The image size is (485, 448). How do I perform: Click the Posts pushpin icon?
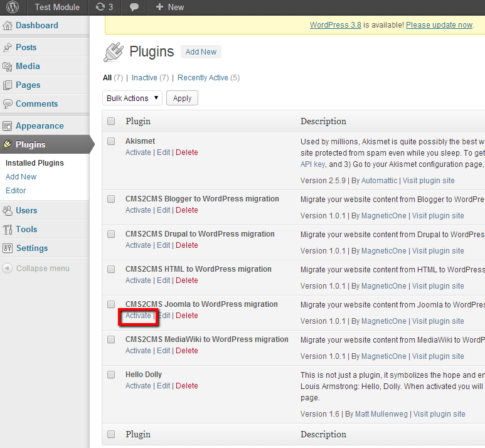click(8, 47)
